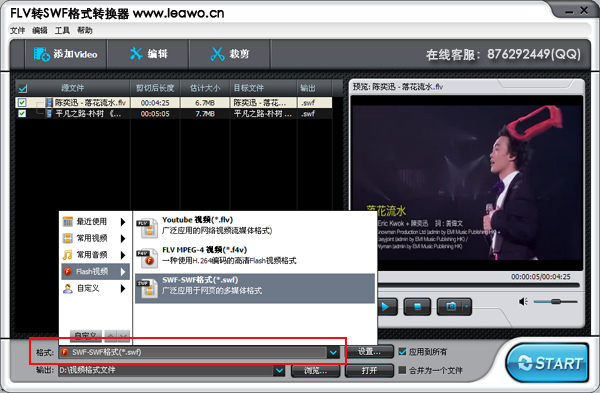Open the 工具 menu

[x=62, y=30]
